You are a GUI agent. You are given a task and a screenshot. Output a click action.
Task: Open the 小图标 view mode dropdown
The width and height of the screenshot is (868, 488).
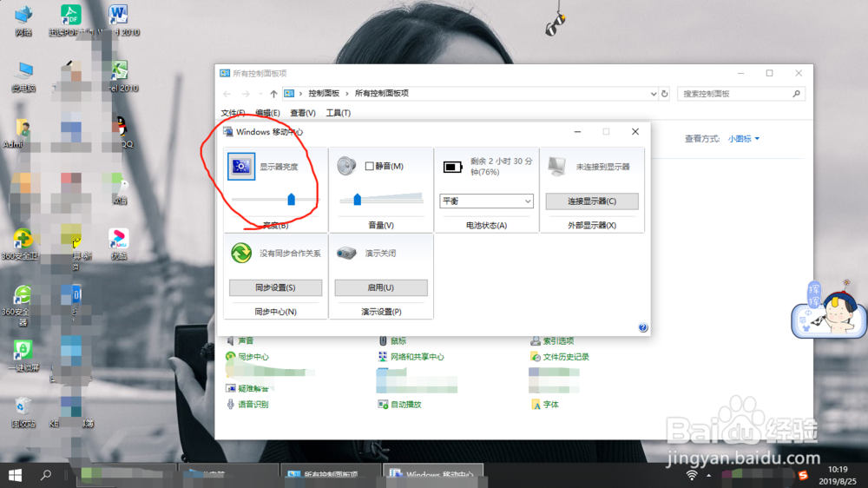point(744,138)
